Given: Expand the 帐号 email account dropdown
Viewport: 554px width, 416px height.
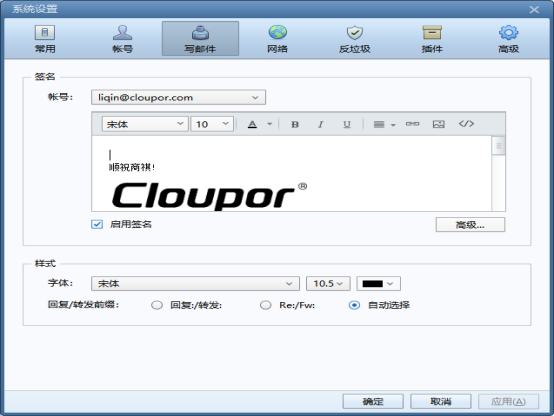Looking at the screenshot, I should (178, 98).
